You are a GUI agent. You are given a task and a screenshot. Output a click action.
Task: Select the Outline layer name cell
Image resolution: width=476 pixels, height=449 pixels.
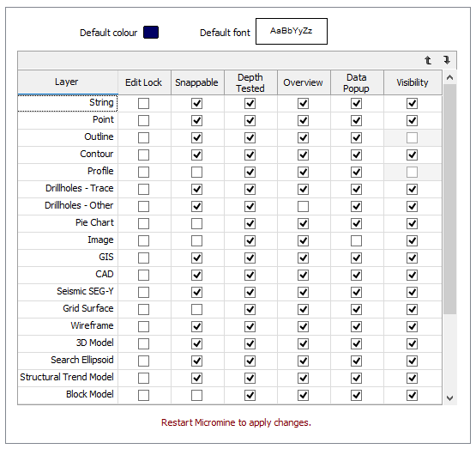click(68, 138)
